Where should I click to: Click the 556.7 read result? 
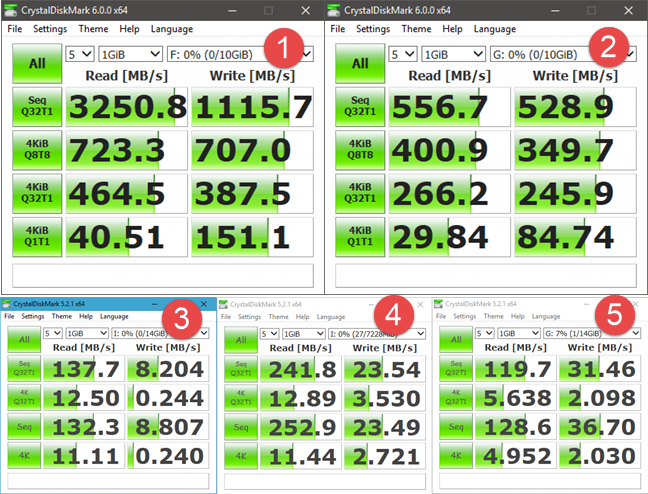[449, 107]
